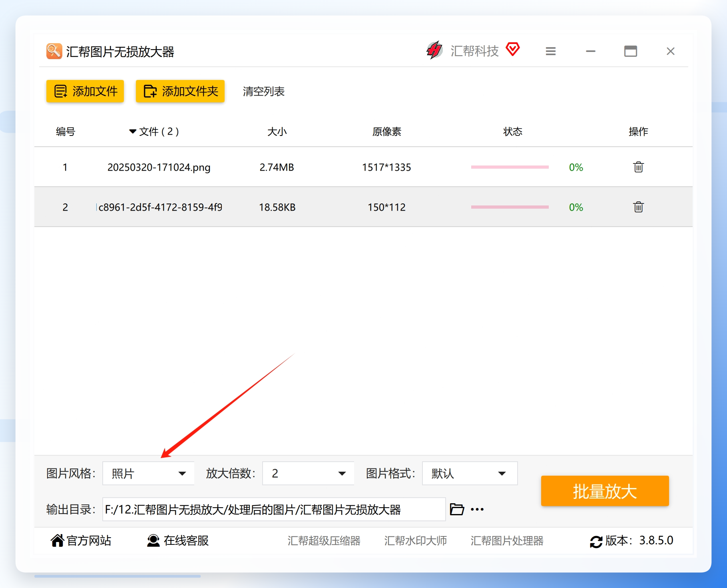Click the 输出目录 path field
Viewport: 727px width, 588px height.
tap(274, 509)
